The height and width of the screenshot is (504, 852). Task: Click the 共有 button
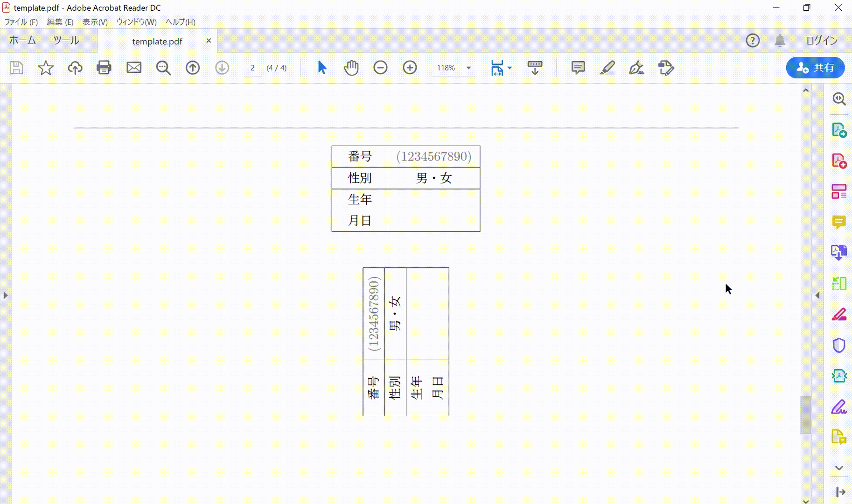[815, 68]
